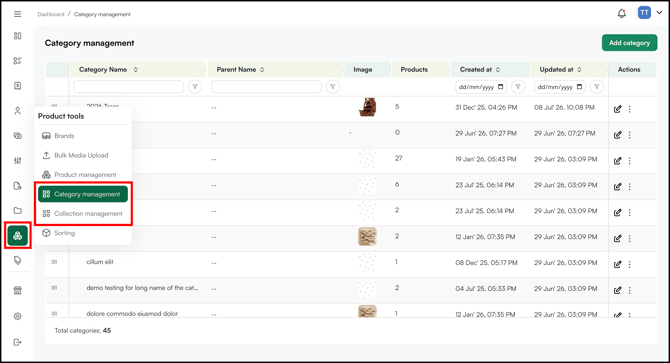The image size is (670, 363).
Task: Select Sorting in Product tools menu
Action: pyautogui.click(x=82, y=233)
